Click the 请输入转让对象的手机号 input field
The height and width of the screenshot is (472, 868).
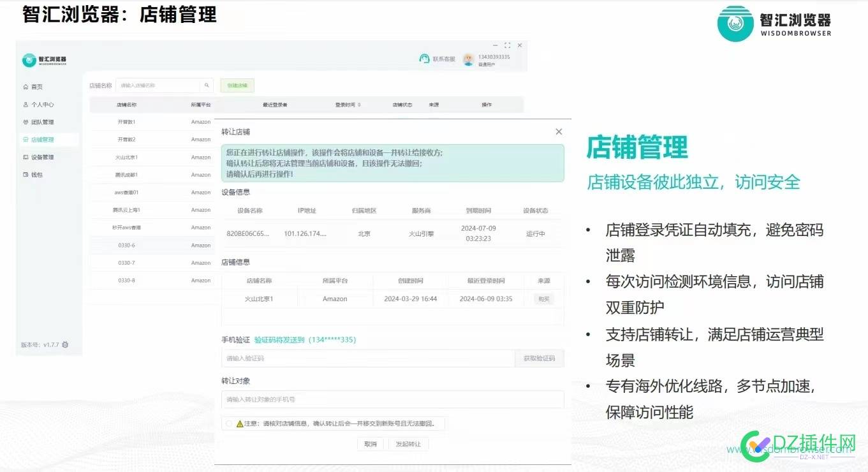point(392,399)
